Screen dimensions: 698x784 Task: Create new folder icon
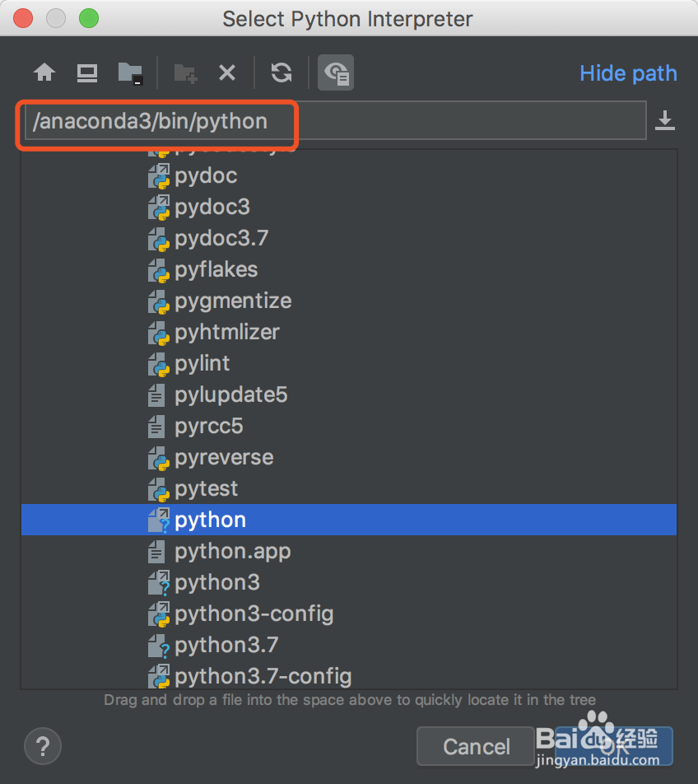tap(185, 73)
